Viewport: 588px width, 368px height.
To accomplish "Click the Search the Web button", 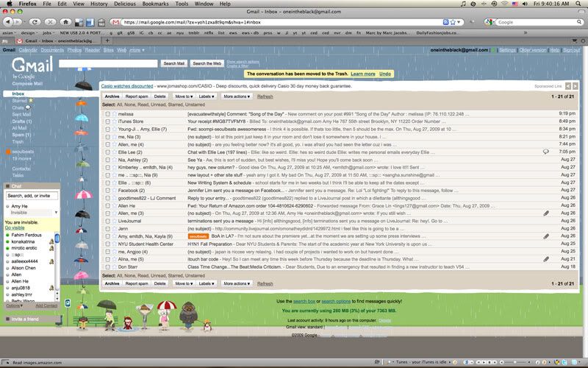I will tap(207, 63).
